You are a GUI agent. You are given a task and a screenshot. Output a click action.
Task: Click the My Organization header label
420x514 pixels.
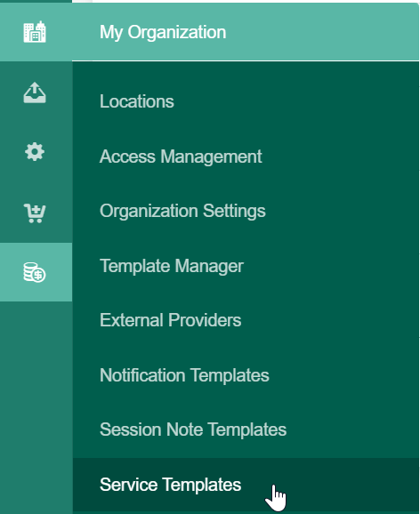pyautogui.click(x=163, y=32)
